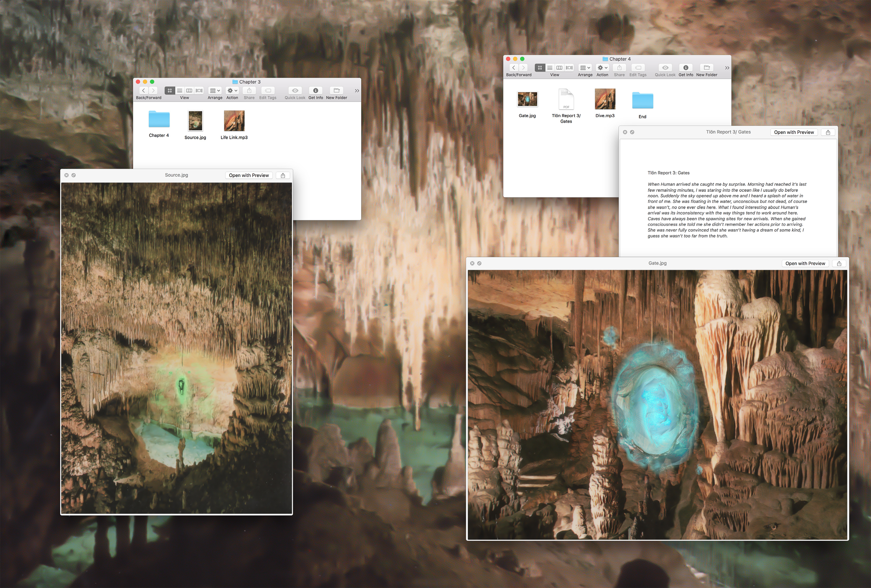Viewport: 871px width, 588px height.
Task: Click Edit Tags icon in Chapter 3 toolbar
Action: click(268, 91)
